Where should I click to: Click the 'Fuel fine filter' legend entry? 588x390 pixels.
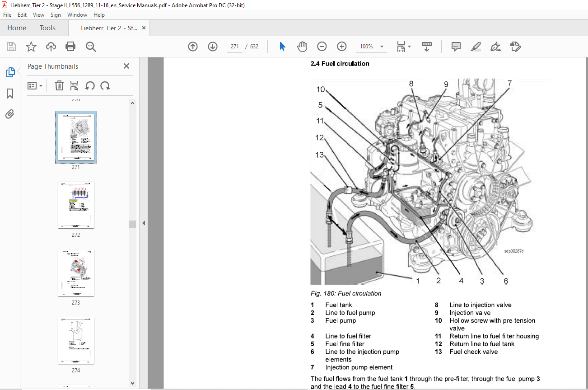(345, 344)
